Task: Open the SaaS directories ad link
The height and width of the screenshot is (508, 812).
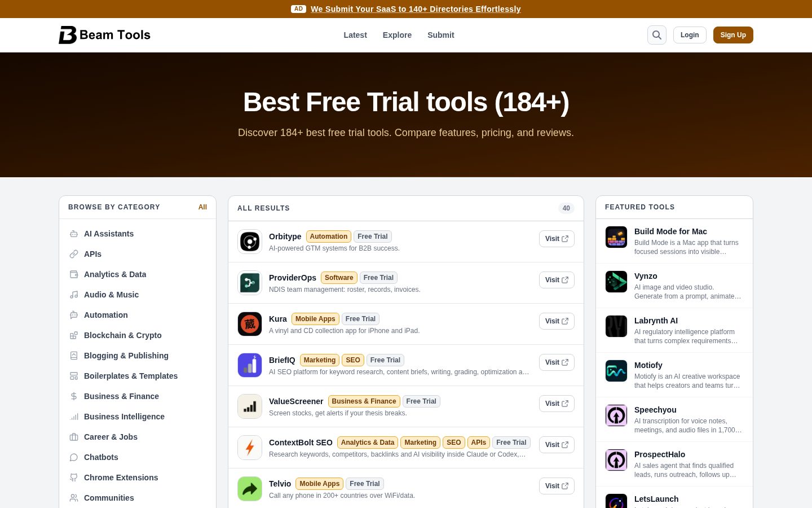Action: [x=416, y=9]
